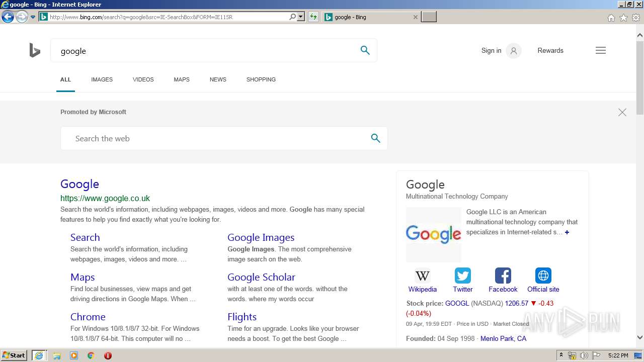Switch to the MAPS tab
The width and height of the screenshot is (644, 362).
click(182, 79)
